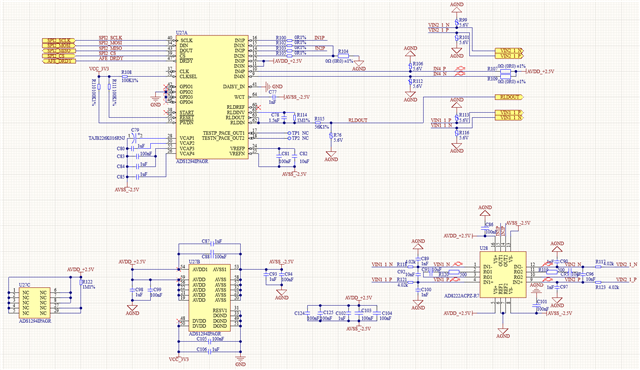640x370 pixels.
Task: Select decoupling capacitor C104
Action: click(377, 312)
